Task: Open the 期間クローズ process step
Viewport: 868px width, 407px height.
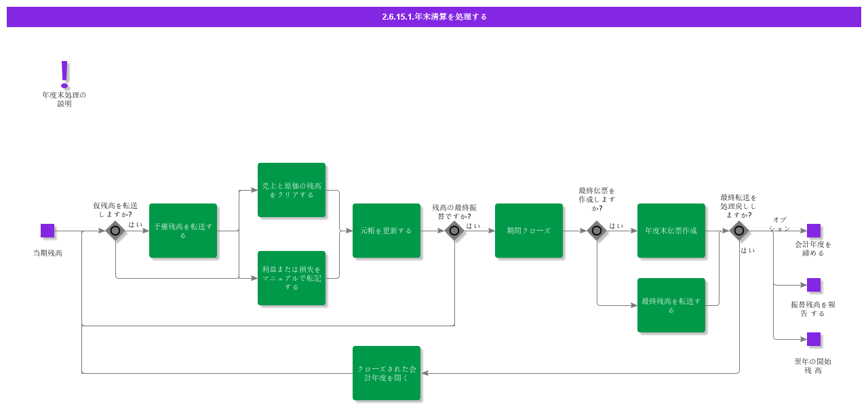Action: [529, 231]
